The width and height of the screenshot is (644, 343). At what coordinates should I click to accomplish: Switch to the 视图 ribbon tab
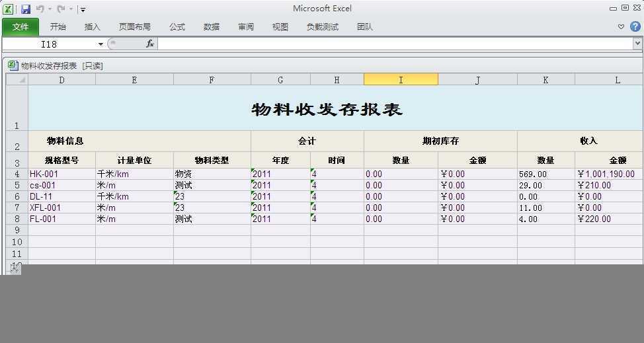pyautogui.click(x=280, y=27)
